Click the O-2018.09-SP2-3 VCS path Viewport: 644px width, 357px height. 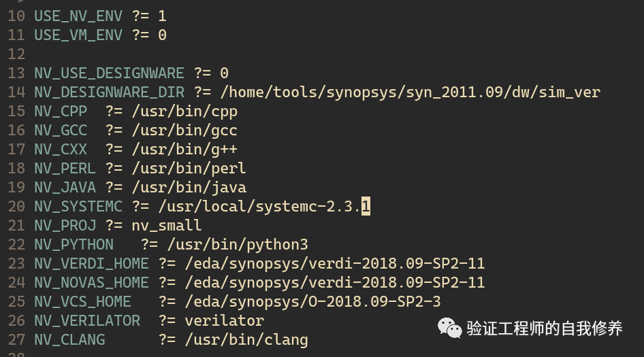coord(312,302)
